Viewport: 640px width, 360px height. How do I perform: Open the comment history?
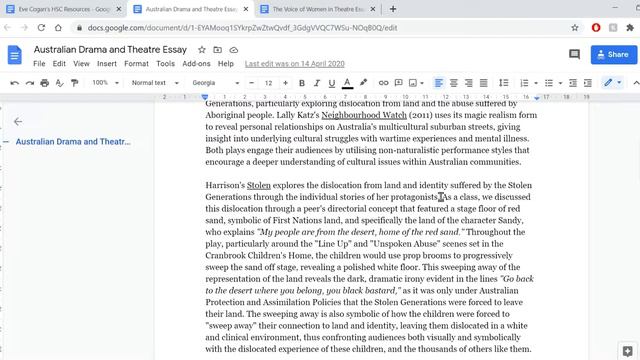(574, 54)
